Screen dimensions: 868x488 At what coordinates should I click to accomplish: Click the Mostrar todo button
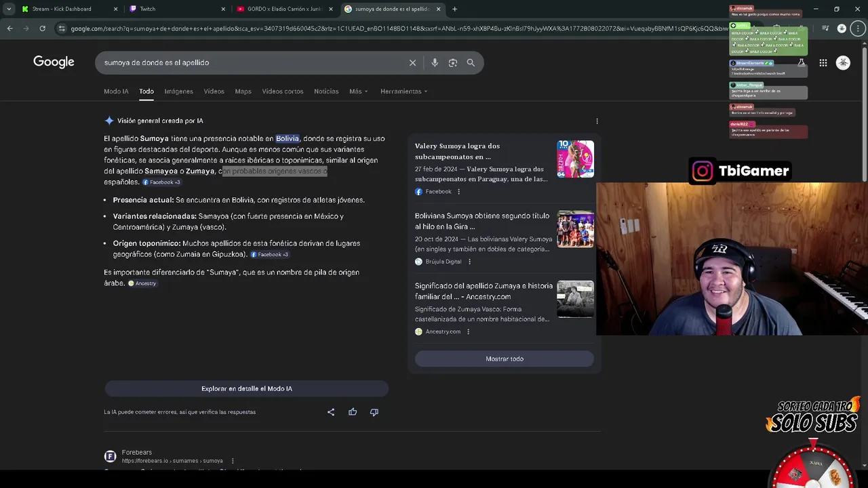505,359
